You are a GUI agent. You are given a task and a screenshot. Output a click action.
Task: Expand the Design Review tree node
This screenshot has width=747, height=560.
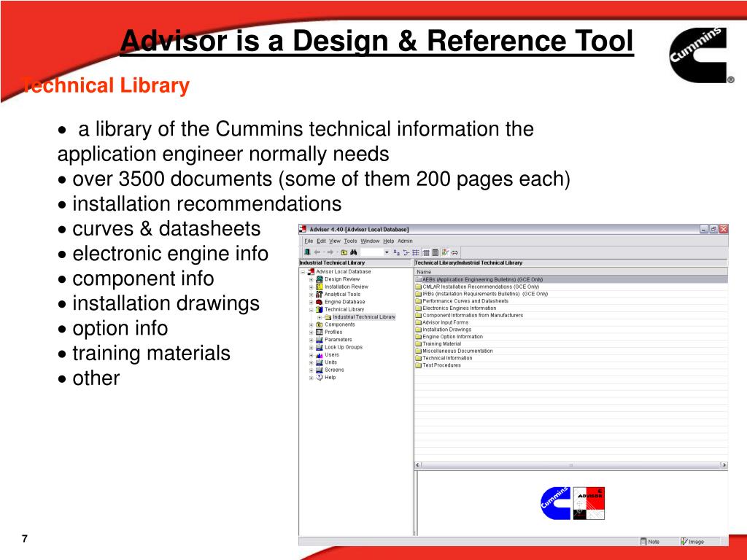(x=311, y=279)
